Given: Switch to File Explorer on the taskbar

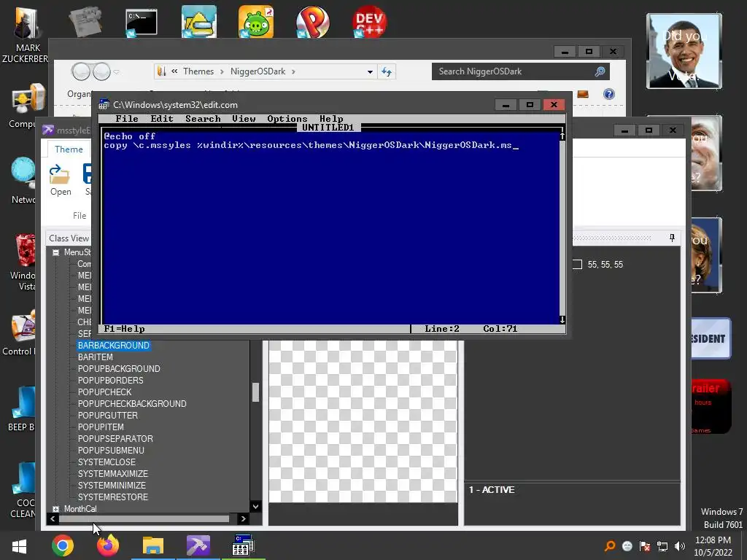Looking at the screenshot, I should coord(153,545).
